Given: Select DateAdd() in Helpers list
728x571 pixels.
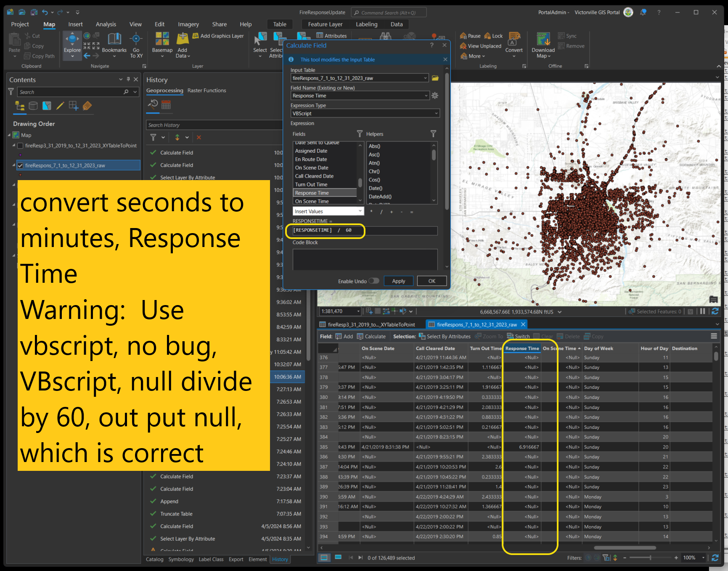Looking at the screenshot, I should coord(380,197).
